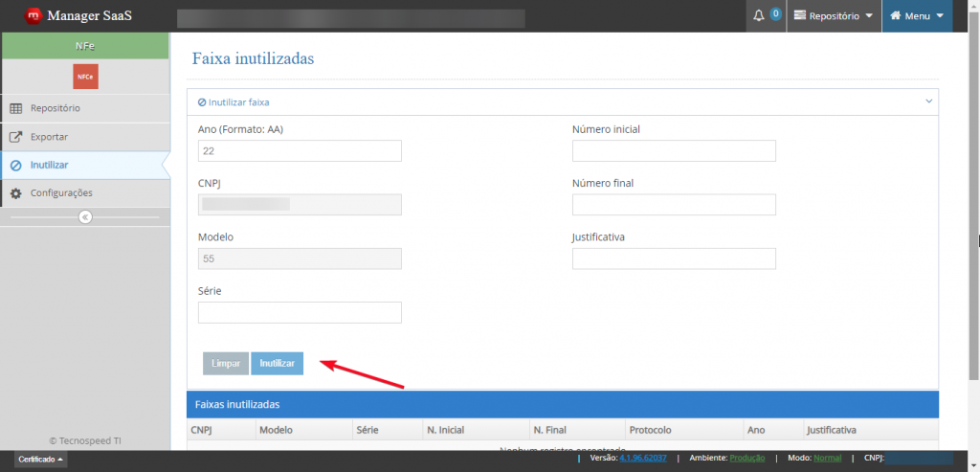The width and height of the screenshot is (980, 472).
Task: Open the Menu dropdown with home icon
Action: click(x=917, y=15)
